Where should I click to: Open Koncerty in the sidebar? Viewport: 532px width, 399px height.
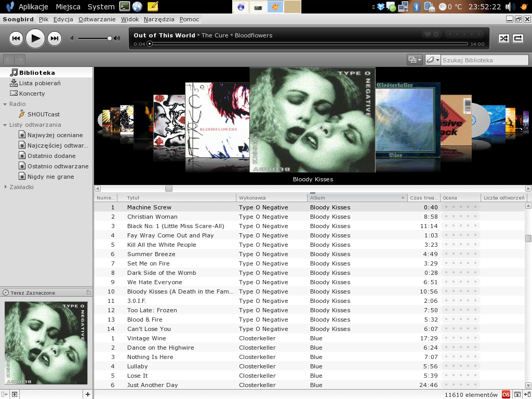point(46,94)
